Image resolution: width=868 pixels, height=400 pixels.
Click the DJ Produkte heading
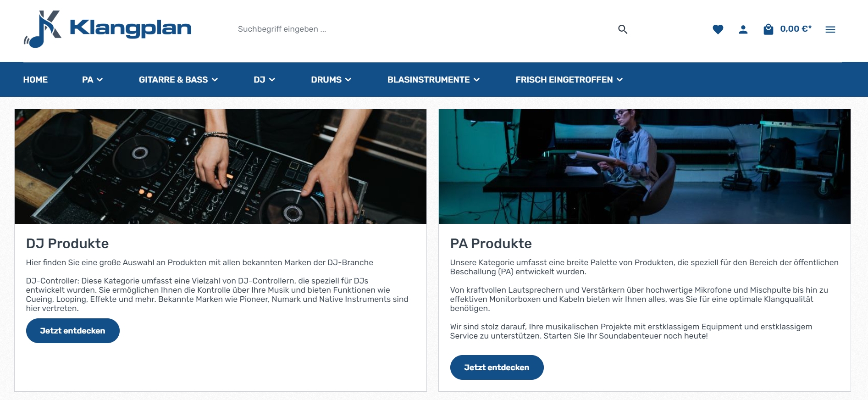(67, 244)
